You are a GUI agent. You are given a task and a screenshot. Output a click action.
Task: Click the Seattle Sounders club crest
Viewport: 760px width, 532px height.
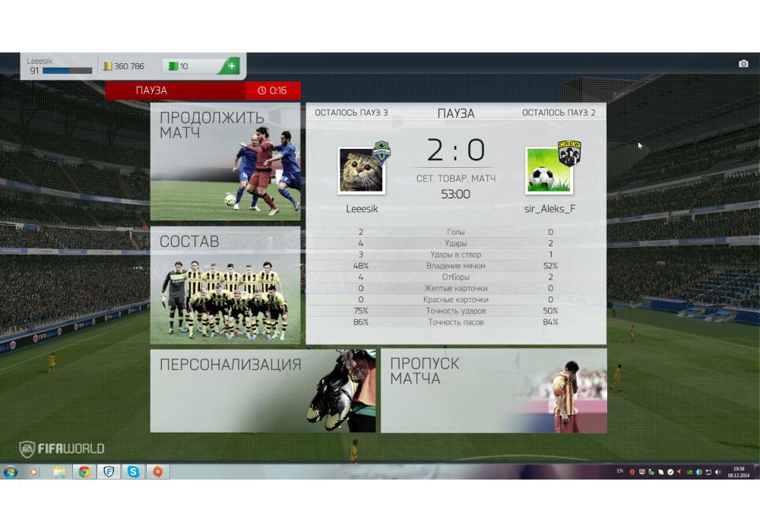[382, 153]
